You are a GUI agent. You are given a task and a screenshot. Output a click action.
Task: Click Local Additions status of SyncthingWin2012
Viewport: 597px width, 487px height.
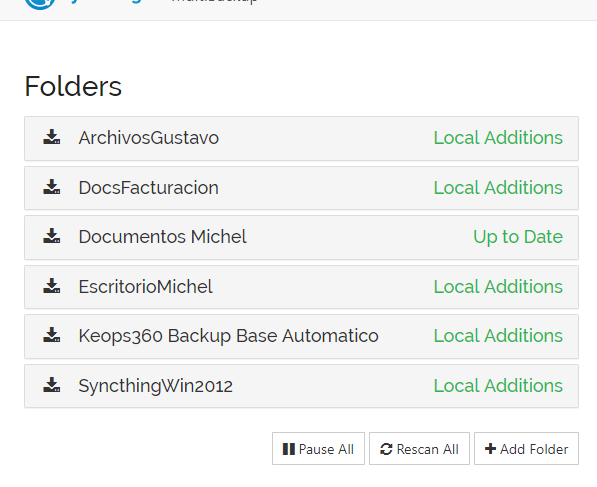point(498,386)
